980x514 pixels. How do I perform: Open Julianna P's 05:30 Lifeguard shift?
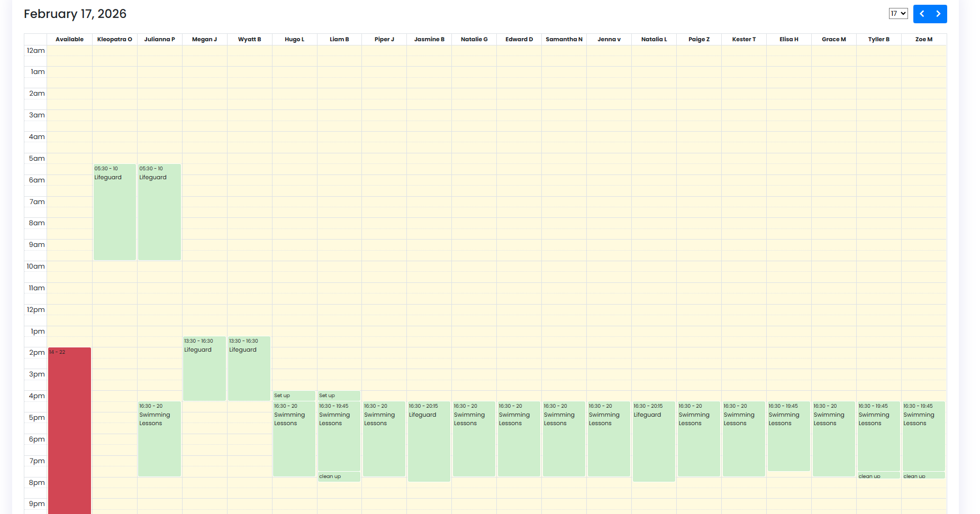[x=160, y=212]
